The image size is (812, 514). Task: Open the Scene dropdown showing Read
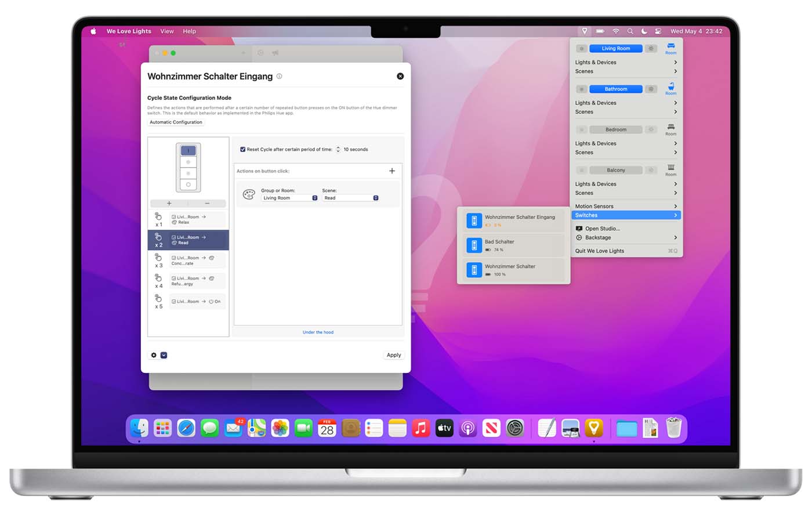pyautogui.click(x=350, y=198)
